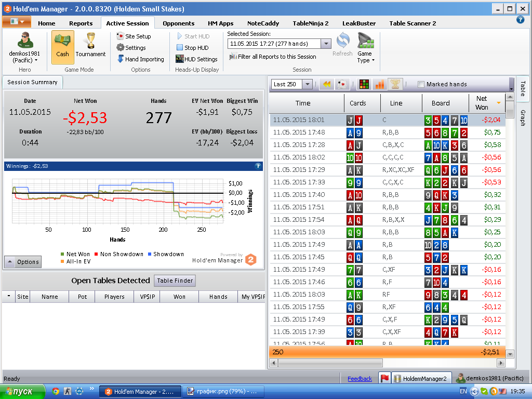Image resolution: width=532 pixels, height=399 pixels.
Task: Click the hands list horizontal scrollbar thumb
Action: (330, 363)
